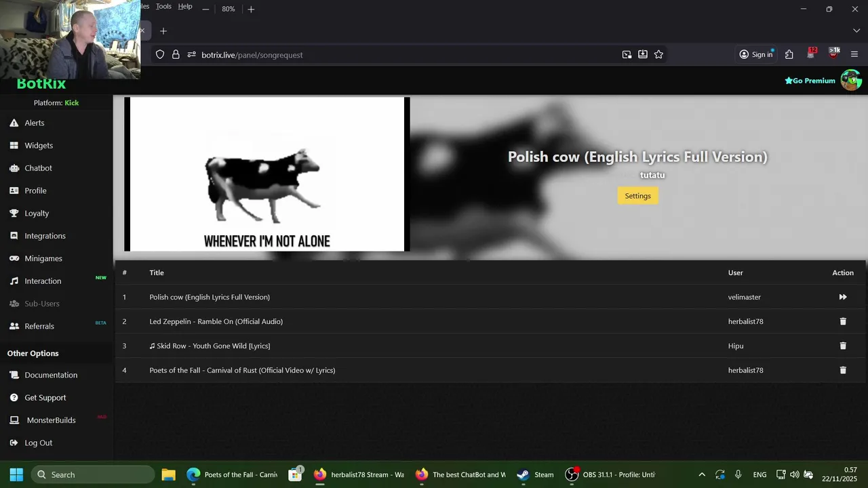This screenshot has width=868, height=488.
Task: Open the Windows Start menu
Action: click(x=16, y=474)
